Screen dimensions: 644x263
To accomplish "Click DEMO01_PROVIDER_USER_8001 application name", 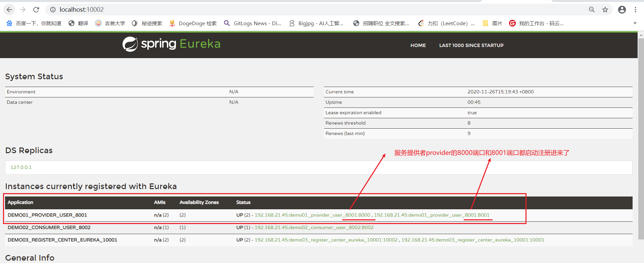I will [x=47, y=215].
